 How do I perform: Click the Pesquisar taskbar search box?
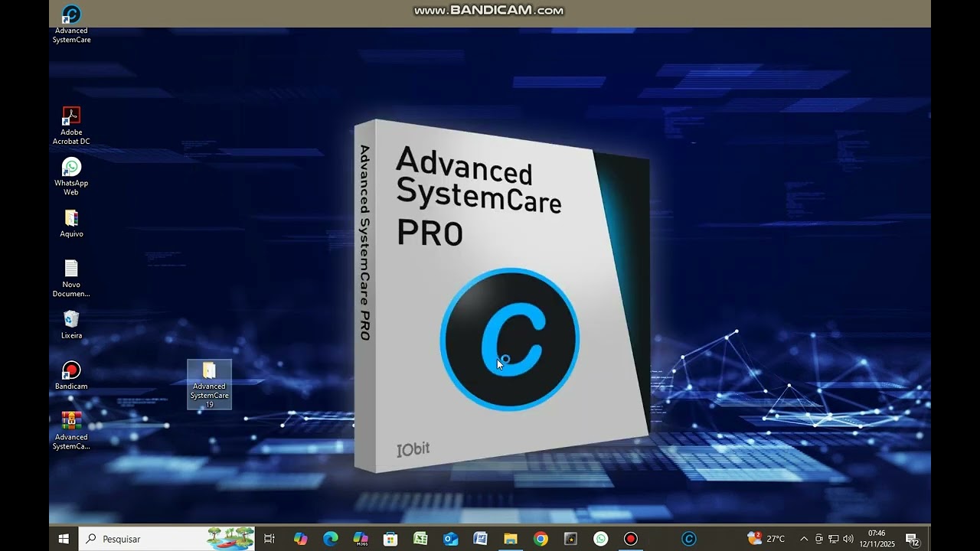point(167,539)
